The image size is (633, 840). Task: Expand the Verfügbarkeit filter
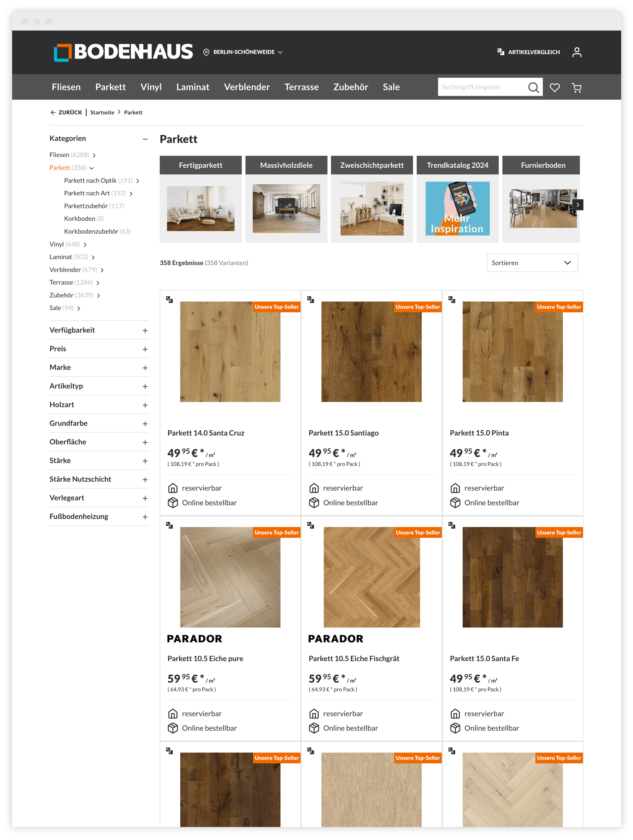click(x=145, y=330)
